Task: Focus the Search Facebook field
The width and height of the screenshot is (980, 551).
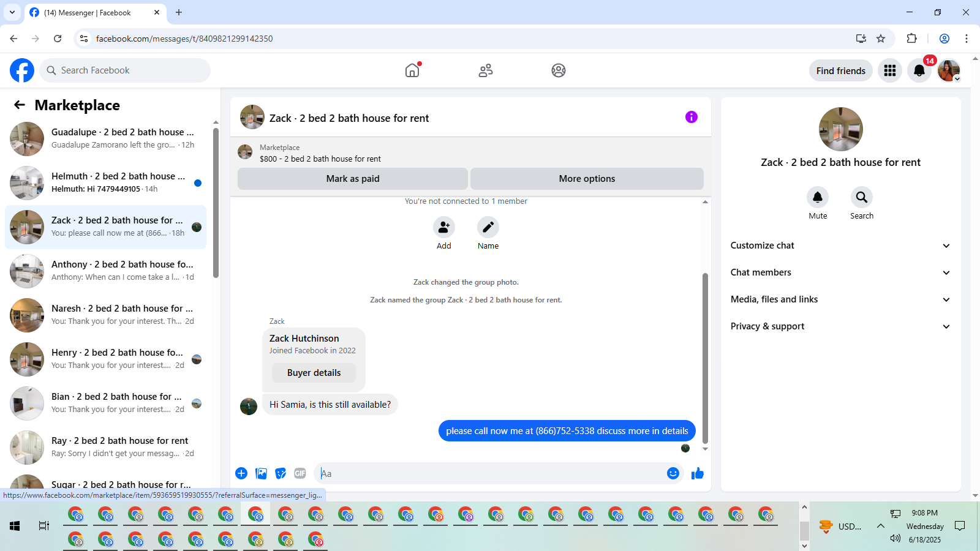Action: 125,70
